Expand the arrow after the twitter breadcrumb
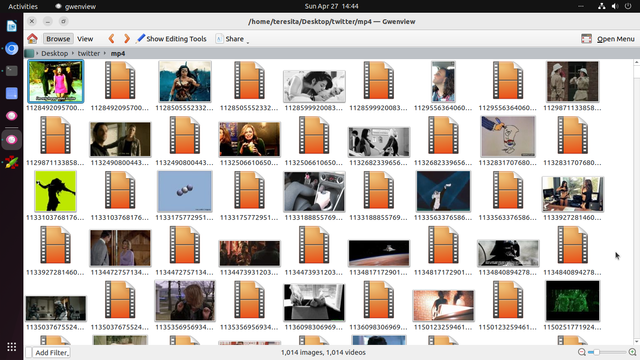 [x=104, y=53]
